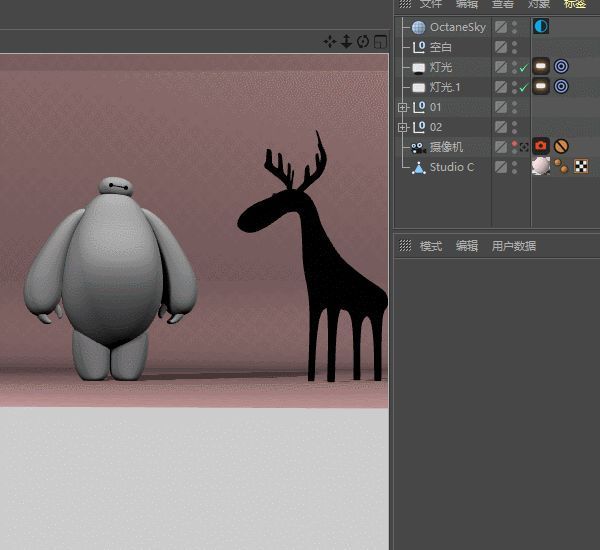Click the 01 null object icon
Viewport: 600px width, 550px height.
(x=419, y=107)
